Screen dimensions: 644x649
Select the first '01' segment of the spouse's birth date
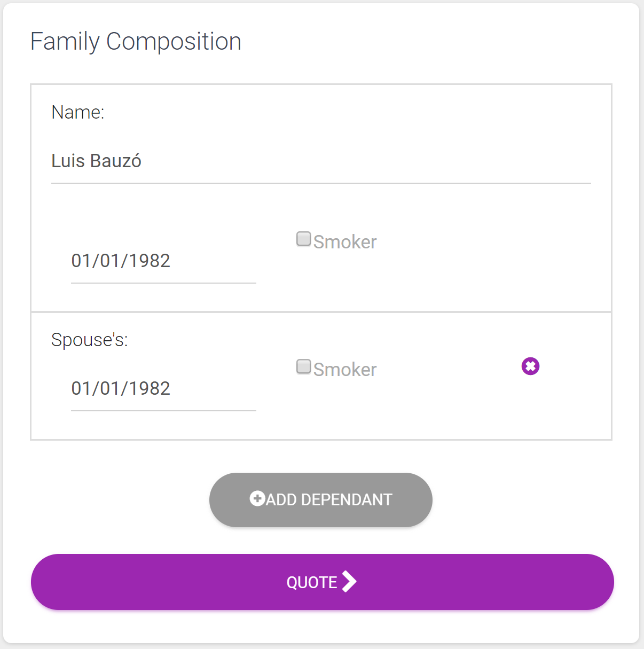(x=82, y=388)
